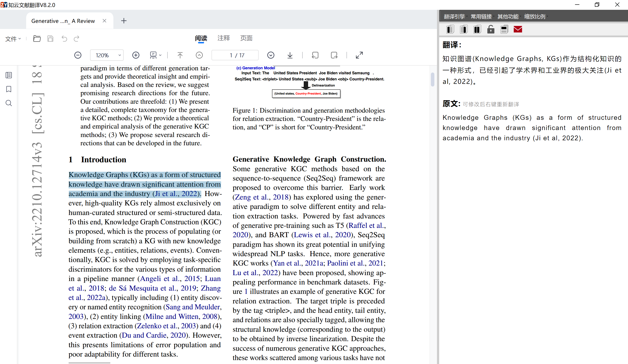This screenshot has width=628, height=364.
Task: Undo the last action
Action: 64,39
